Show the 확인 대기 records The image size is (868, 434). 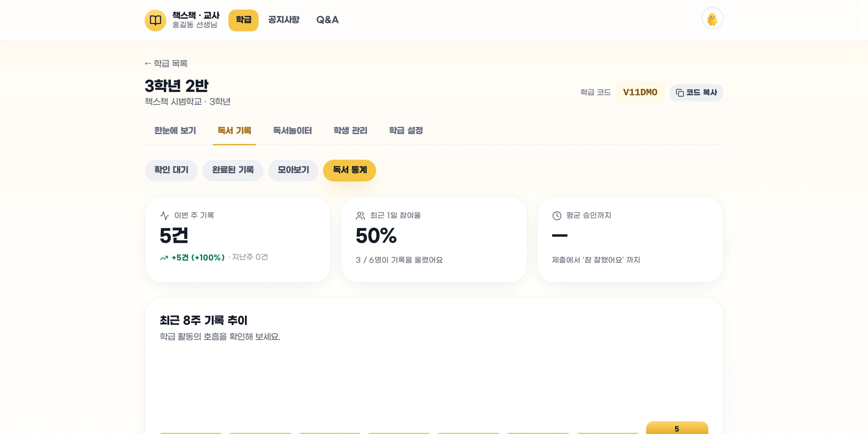click(171, 170)
